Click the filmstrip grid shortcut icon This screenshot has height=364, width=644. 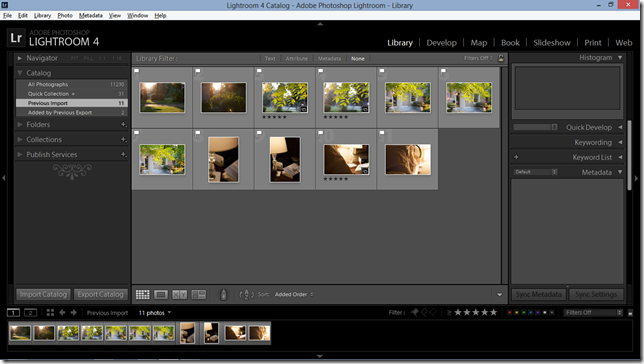(x=50, y=313)
